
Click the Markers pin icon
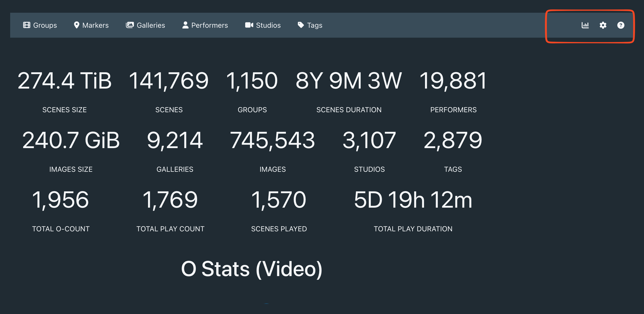point(76,25)
